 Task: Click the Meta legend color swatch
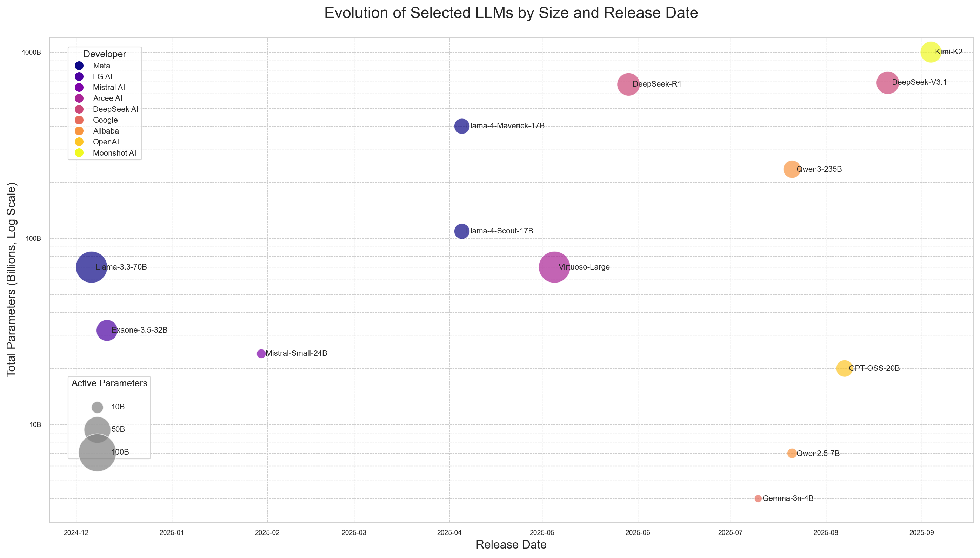pyautogui.click(x=79, y=66)
